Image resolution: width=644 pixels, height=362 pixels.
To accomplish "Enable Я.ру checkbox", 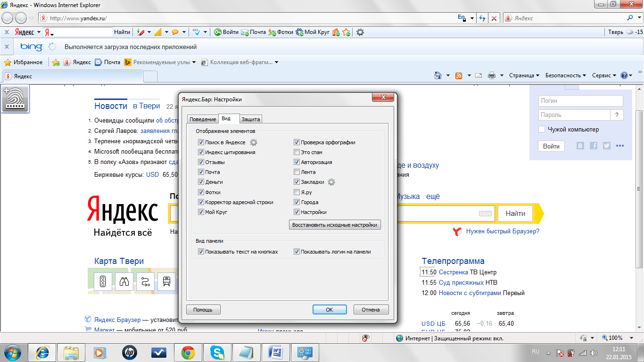I will 297,192.
